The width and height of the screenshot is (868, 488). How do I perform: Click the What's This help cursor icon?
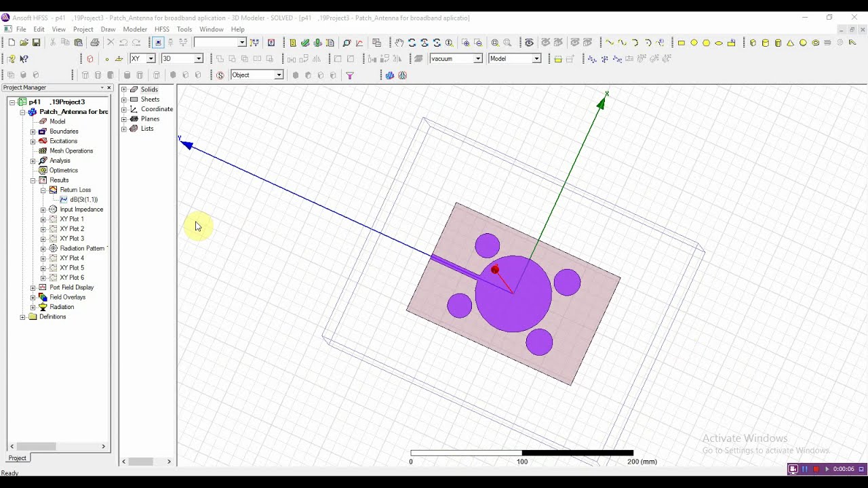(24, 59)
